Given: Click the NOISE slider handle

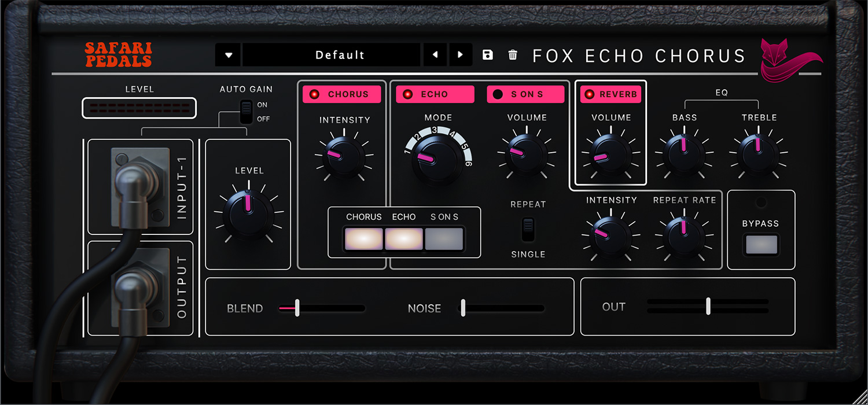Looking at the screenshot, I should pyautogui.click(x=463, y=308).
